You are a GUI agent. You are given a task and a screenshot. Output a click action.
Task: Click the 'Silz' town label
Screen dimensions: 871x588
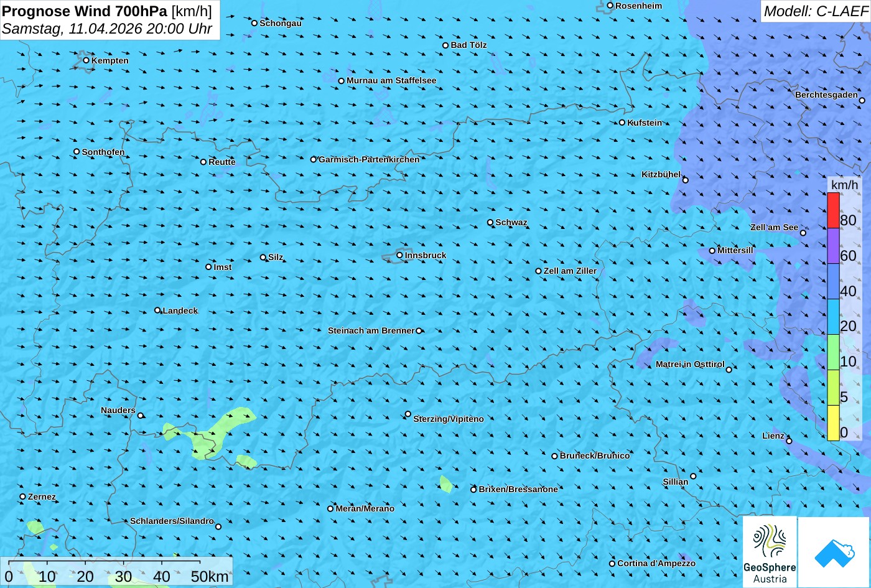(x=276, y=257)
